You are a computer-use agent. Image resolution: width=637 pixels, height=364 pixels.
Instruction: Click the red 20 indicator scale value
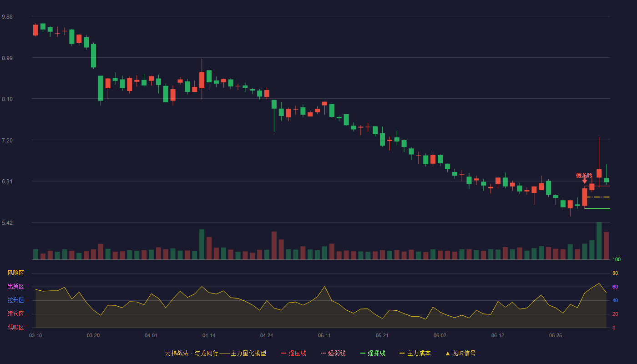pos(615,314)
